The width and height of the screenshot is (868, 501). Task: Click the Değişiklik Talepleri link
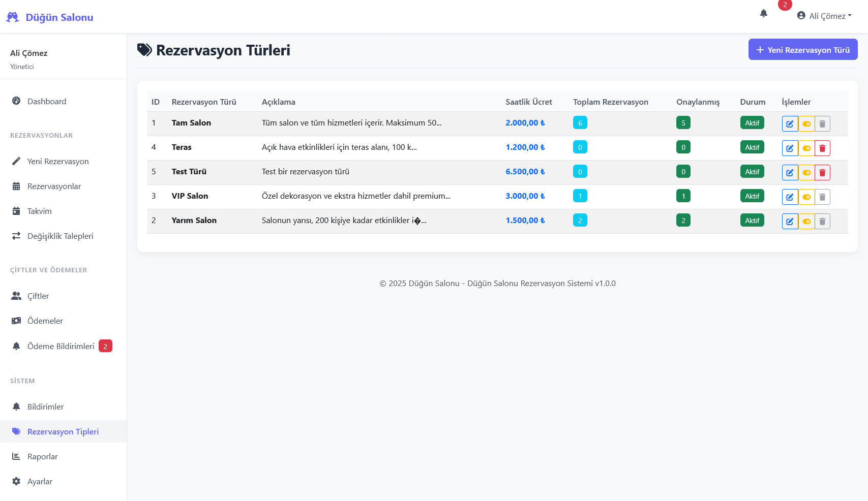point(60,236)
